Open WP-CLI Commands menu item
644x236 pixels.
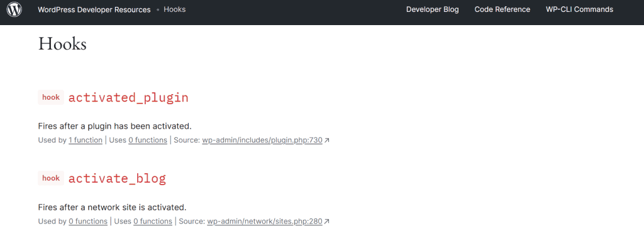click(x=579, y=9)
